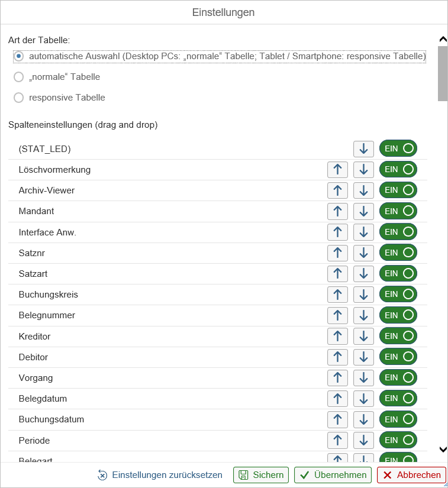This screenshot has width=448, height=488.
Task: Toggle the Interface Anw. column switch
Action: [398, 232]
